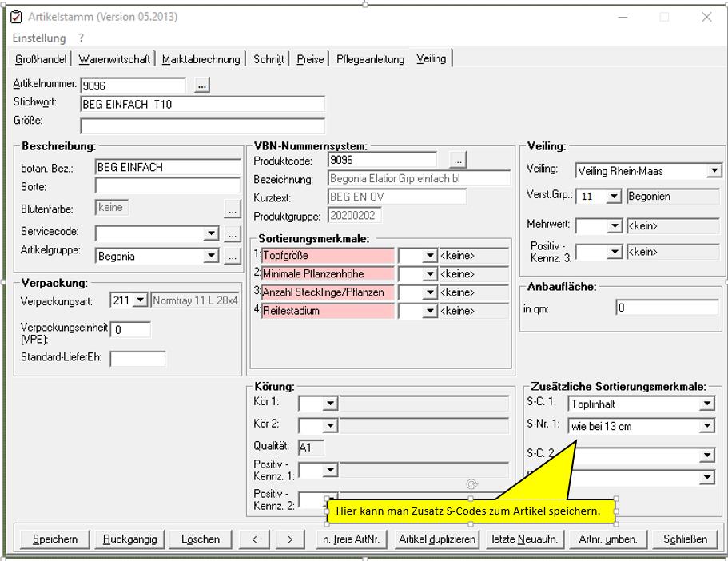Image resolution: width=728 pixels, height=561 pixels.
Task: Go to the previous article with the < button
Action: (254, 539)
